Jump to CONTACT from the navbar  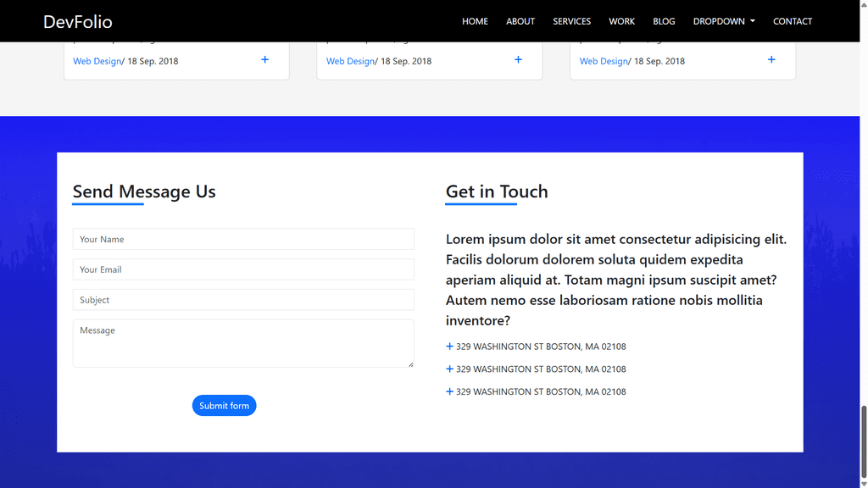(793, 21)
